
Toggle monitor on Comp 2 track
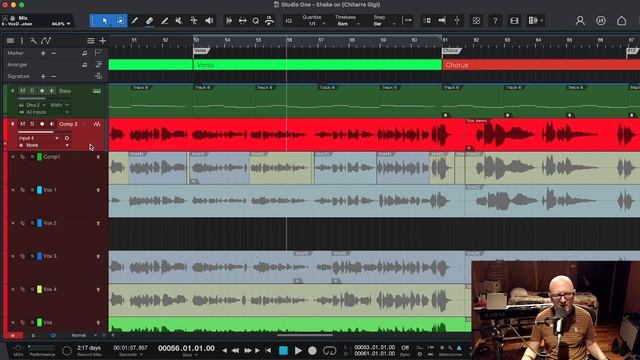[52, 124]
